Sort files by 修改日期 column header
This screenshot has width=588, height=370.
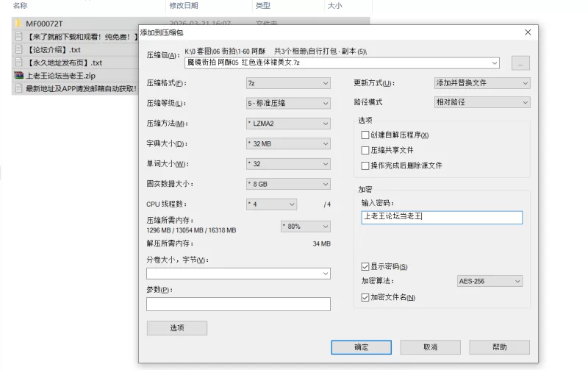coord(184,6)
